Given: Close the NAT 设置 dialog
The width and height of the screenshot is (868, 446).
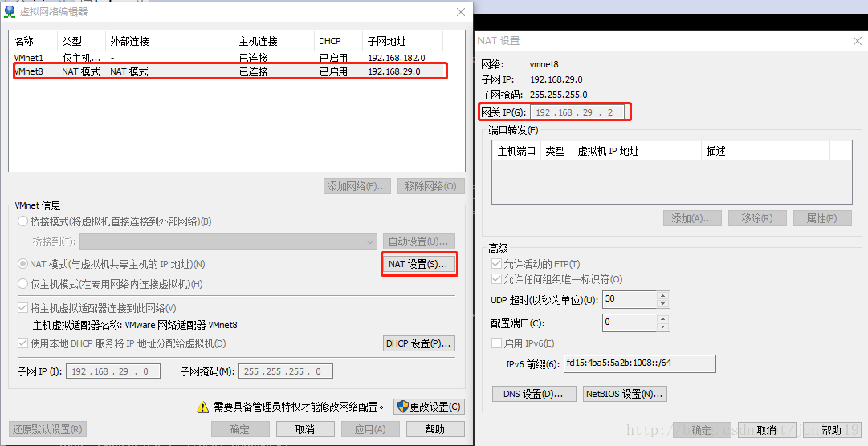Looking at the screenshot, I should 857,41.
